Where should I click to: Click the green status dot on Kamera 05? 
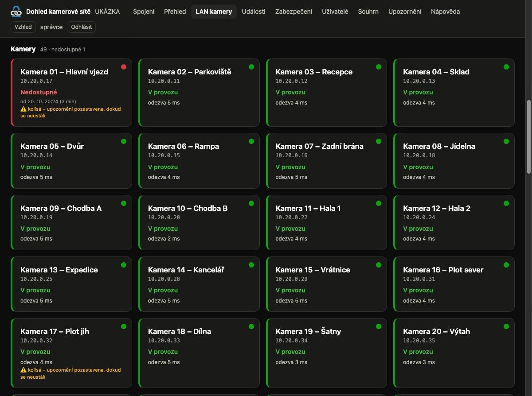coord(124,141)
